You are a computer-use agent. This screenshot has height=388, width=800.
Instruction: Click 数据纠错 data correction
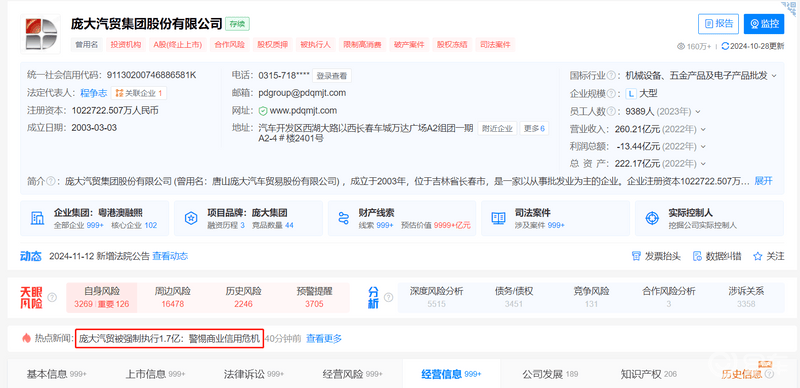(x=717, y=256)
